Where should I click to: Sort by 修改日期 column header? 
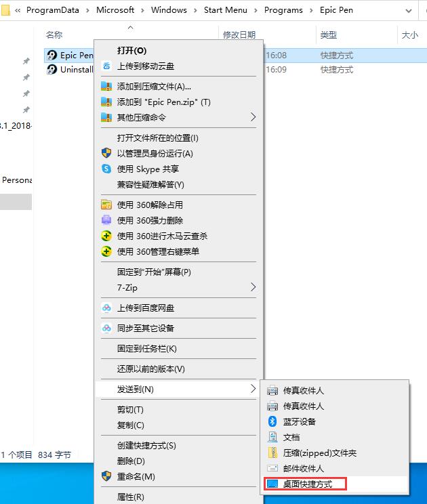[239, 35]
